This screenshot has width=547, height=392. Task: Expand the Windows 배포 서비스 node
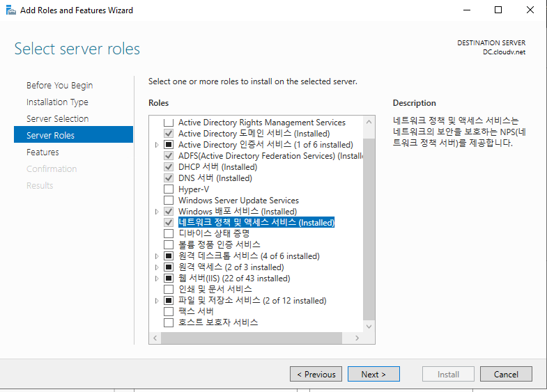click(x=157, y=212)
